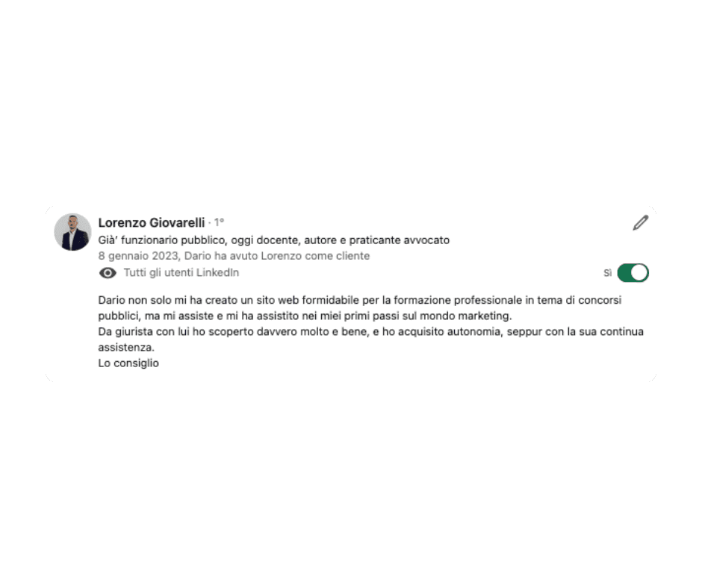The image size is (702, 588).
Task: Click the headline starting "Già' funzionario pubblico"
Action: [x=273, y=240]
